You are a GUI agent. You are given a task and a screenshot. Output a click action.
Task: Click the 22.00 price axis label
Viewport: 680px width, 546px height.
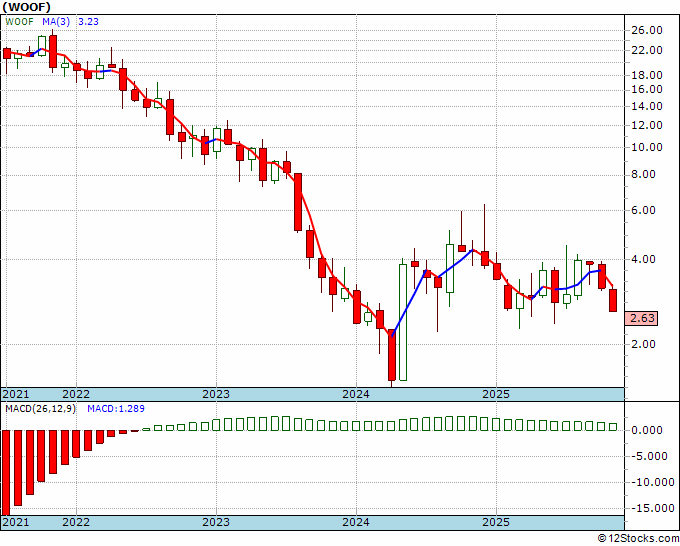click(x=647, y=50)
